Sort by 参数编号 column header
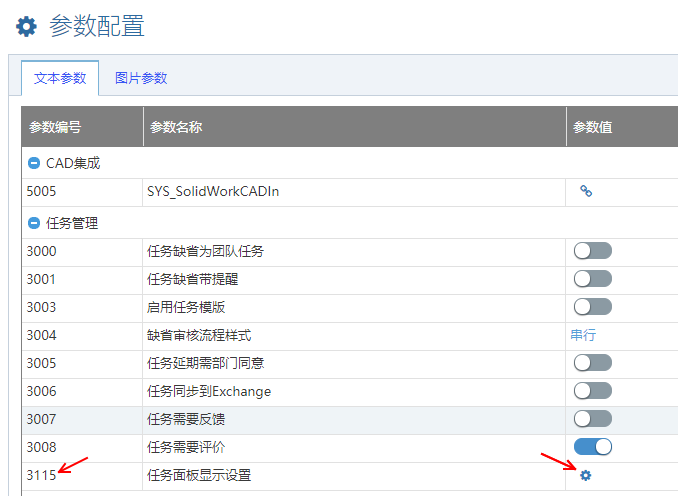This screenshot has width=678, height=496. coord(55,127)
